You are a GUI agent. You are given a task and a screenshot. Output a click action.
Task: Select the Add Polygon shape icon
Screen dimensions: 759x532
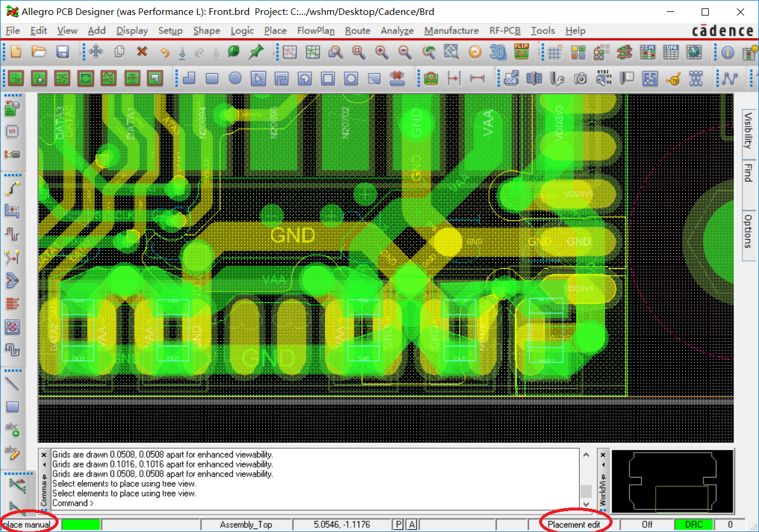(189, 78)
